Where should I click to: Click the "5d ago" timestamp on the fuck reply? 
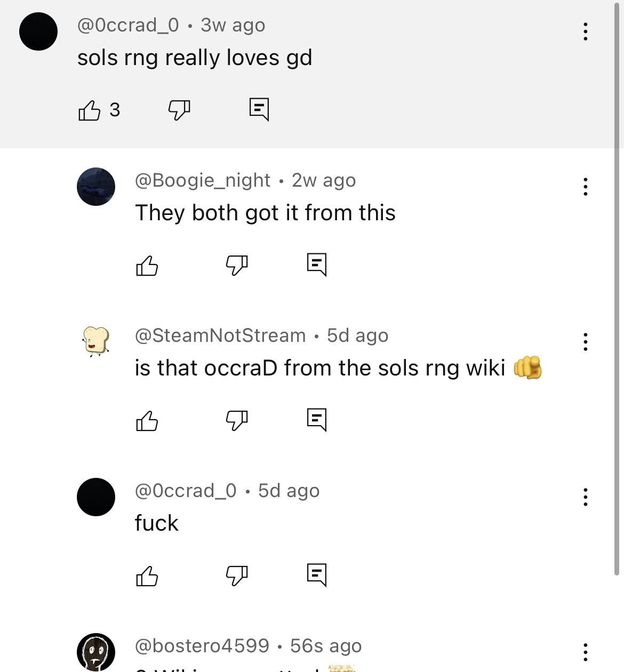289,490
